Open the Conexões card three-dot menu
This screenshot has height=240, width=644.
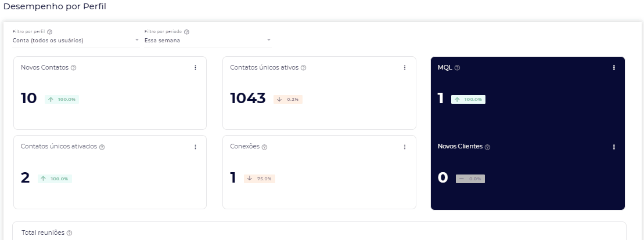pyautogui.click(x=405, y=147)
